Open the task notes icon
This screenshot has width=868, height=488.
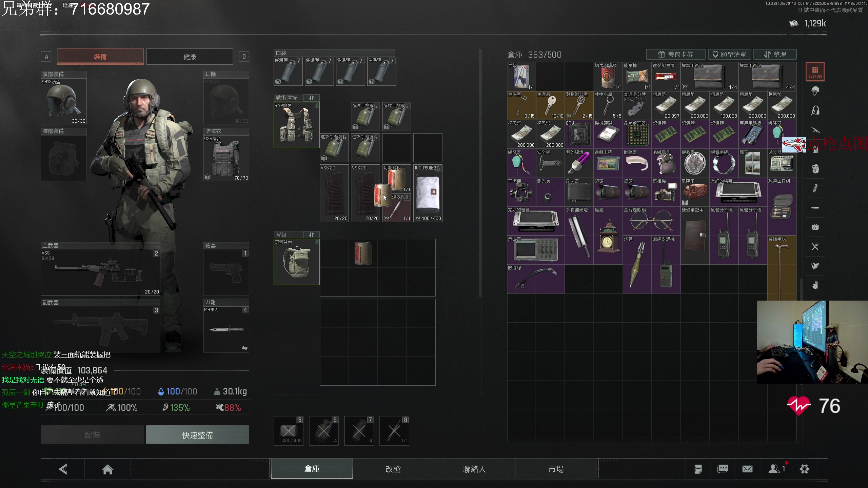697,469
